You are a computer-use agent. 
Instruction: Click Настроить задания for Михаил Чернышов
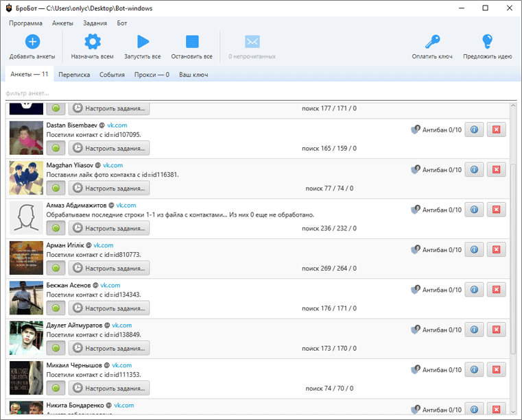[x=109, y=388]
